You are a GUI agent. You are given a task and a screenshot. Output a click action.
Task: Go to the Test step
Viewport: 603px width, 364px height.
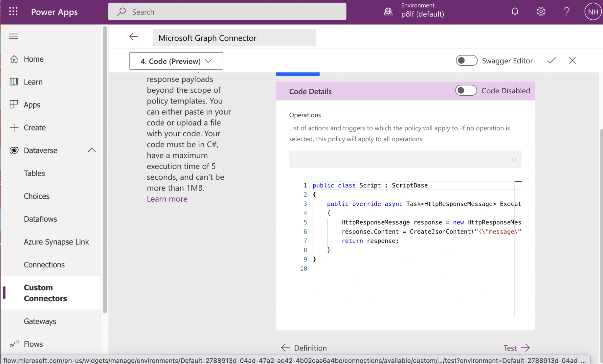(x=516, y=348)
